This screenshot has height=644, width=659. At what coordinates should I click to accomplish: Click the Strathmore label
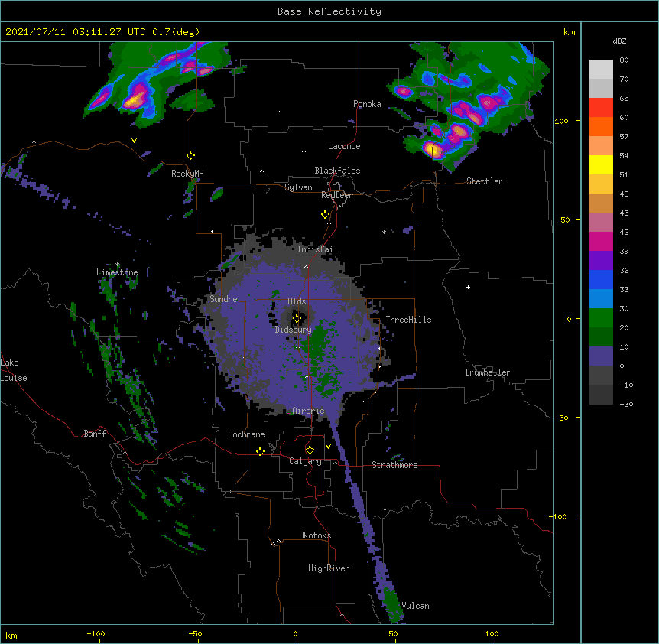[394, 465]
